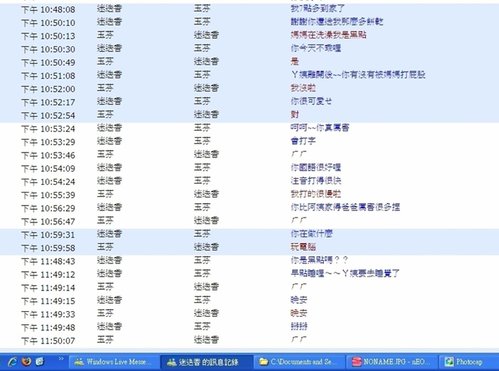The height and width of the screenshot is (371, 499).
Task: Select the timestamp 下午 10:53:46
Action: [48, 156]
